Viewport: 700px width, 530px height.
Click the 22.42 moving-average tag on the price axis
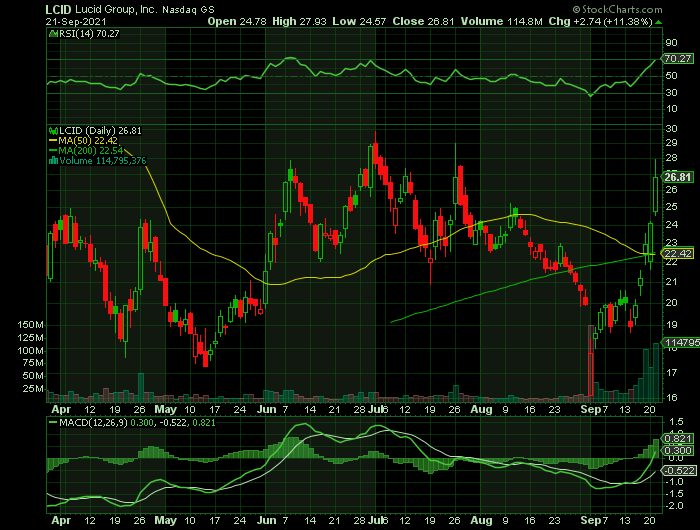coord(678,254)
